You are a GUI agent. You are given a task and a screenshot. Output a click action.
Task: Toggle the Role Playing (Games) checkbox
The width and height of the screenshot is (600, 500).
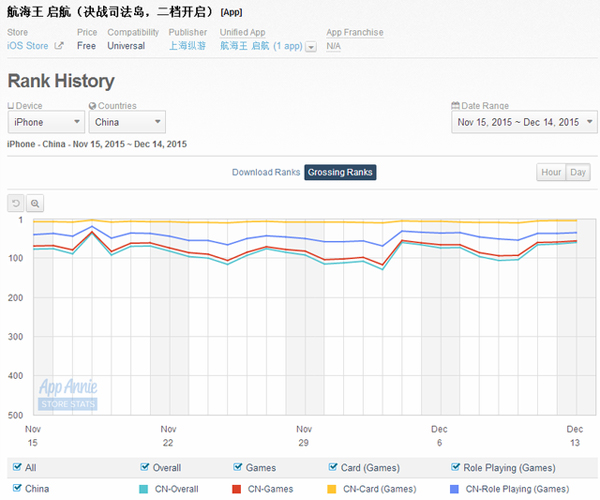point(455,467)
